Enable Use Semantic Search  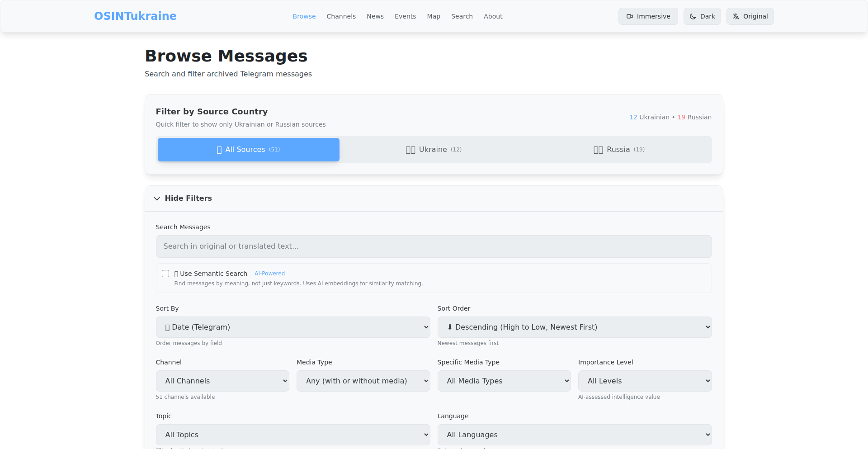[x=165, y=274]
